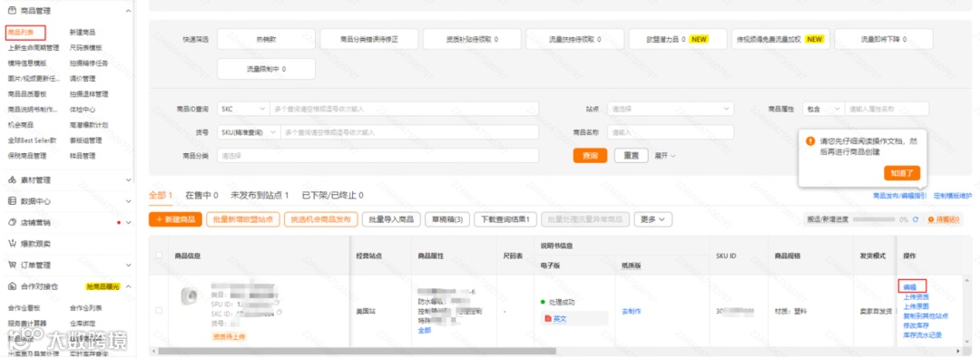This screenshot has width=980, height=358.
Task: Click the 挑选机会商品发布 button
Action: click(321, 219)
